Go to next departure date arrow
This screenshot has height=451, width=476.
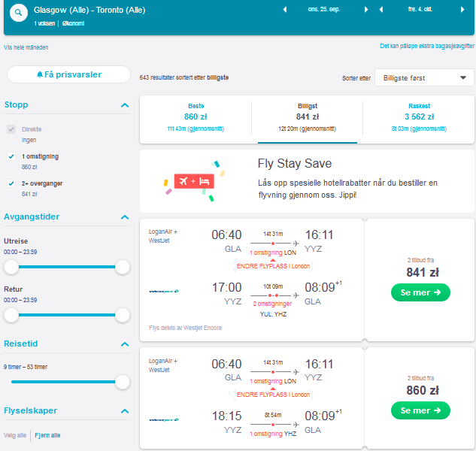pyautogui.click(x=366, y=10)
